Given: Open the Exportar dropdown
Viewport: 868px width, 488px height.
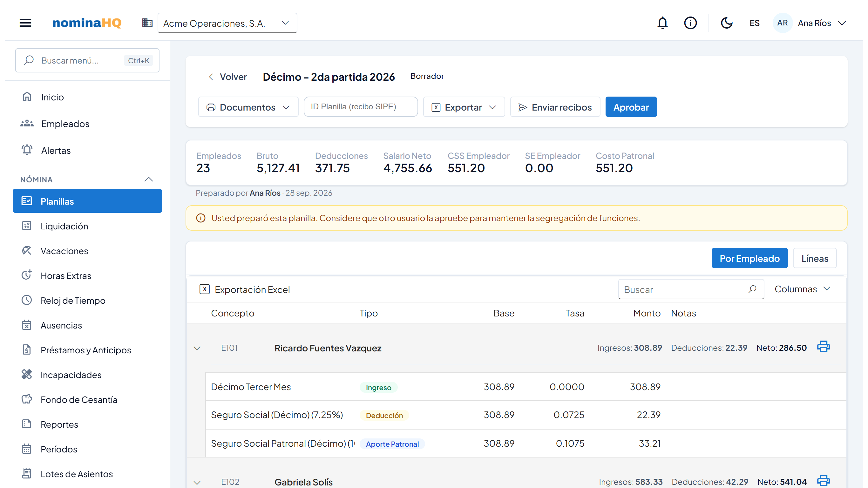Looking at the screenshot, I should 464,107.
